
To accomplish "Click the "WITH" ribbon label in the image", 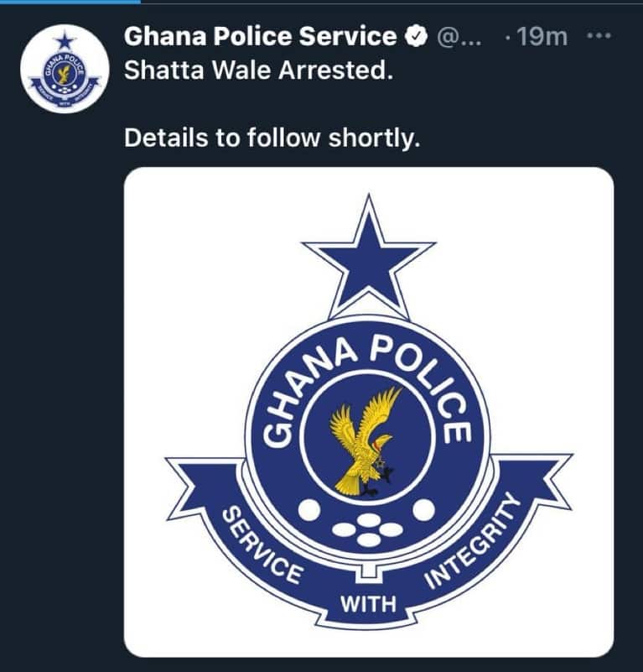I will point(368,604).
